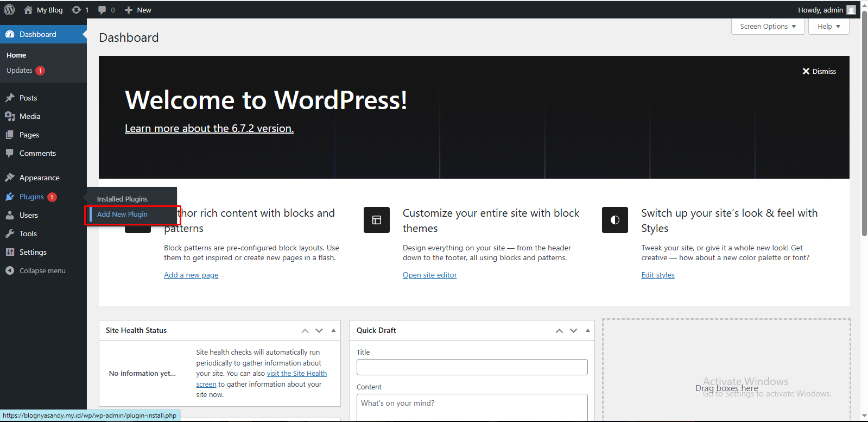
Task: Click the updates refresh icon in admin bar
Action: tap(77, 10)
